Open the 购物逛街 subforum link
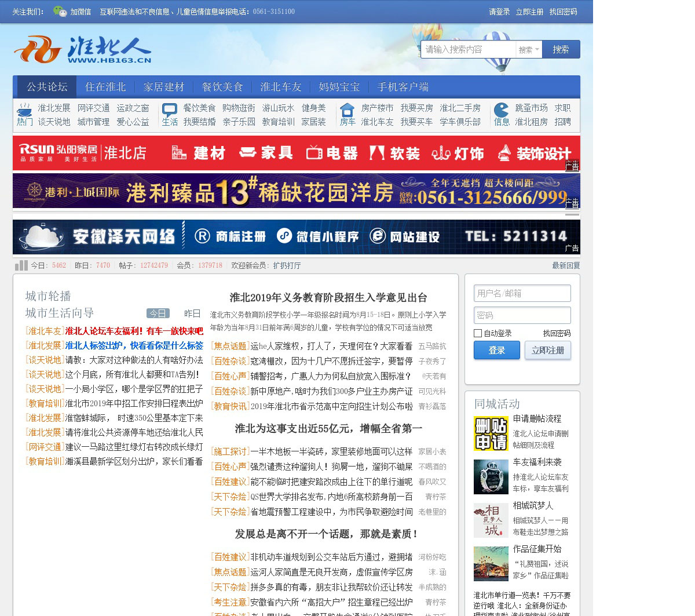The image size is (695, 616). tap(239, 108)
